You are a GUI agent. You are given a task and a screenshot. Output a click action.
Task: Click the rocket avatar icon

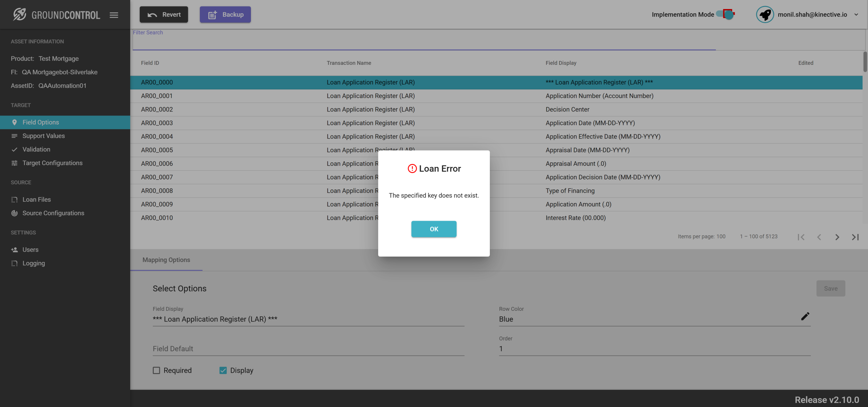pyautogui.click(x=765, y=15)
